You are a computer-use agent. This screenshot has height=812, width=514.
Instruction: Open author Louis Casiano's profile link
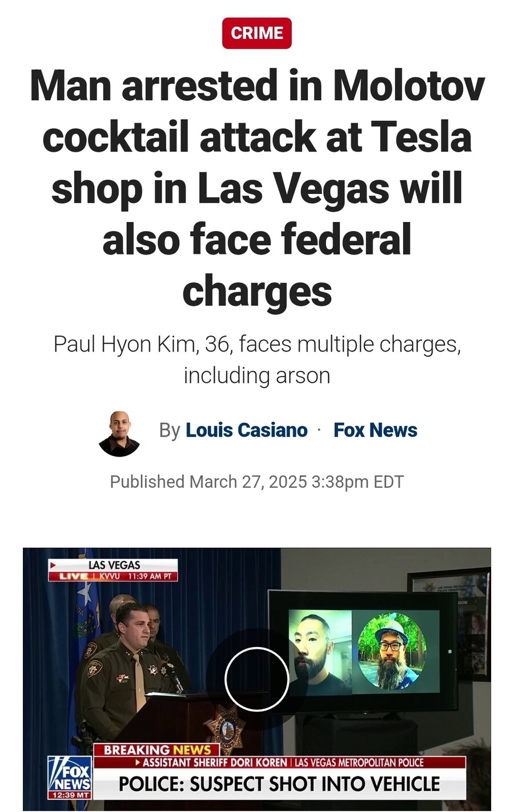247,430
